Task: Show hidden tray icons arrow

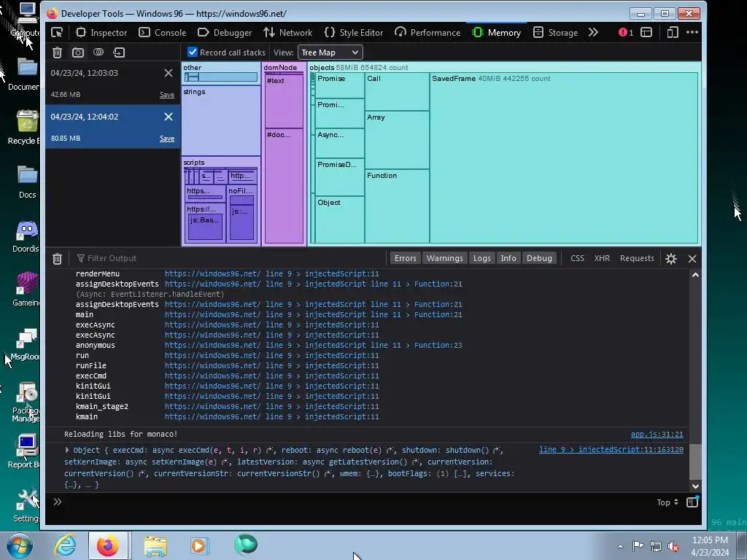Action: click(x=620, y=546)
